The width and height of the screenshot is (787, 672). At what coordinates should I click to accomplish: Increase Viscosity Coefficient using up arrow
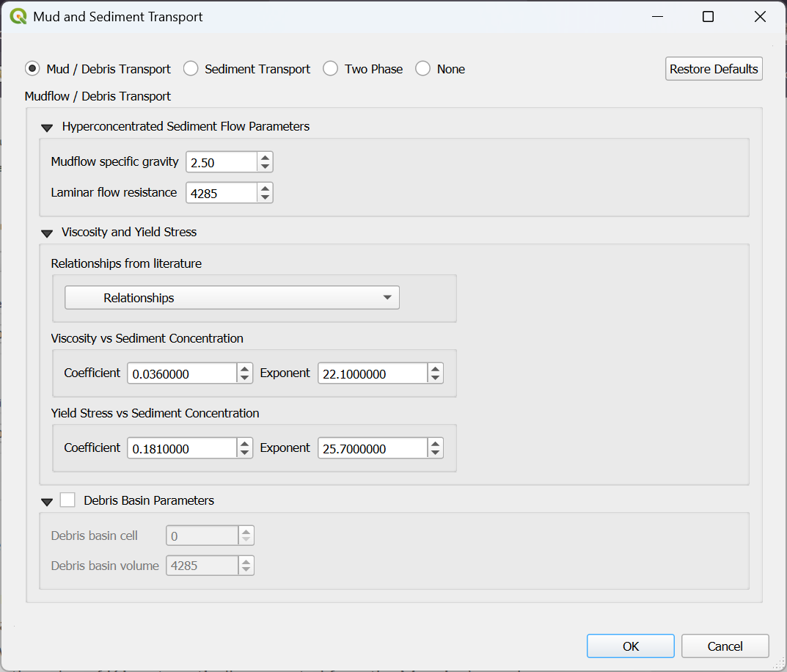244,369
